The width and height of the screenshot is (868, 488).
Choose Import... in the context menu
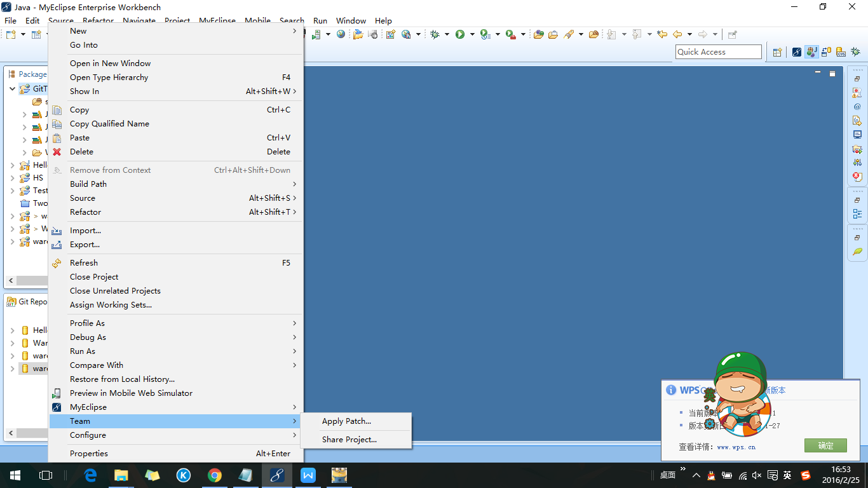[176, 231]
